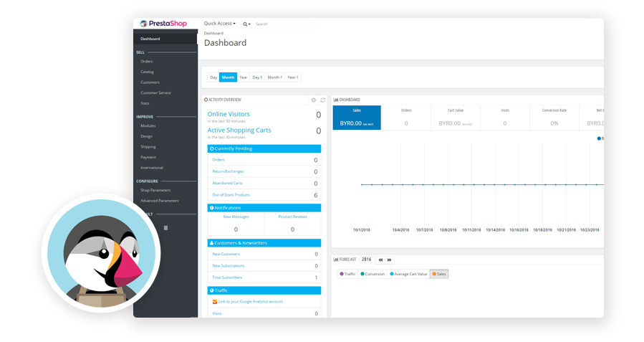Toggle Sales series in forecast
Image resolution: width=644 pixels, height=342 pixels.
click(439, 274)
